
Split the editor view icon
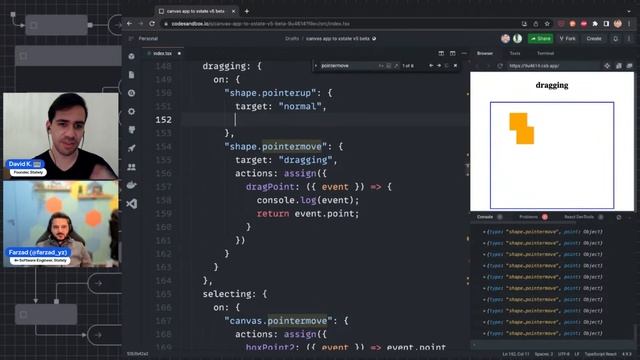coord(441,53)
